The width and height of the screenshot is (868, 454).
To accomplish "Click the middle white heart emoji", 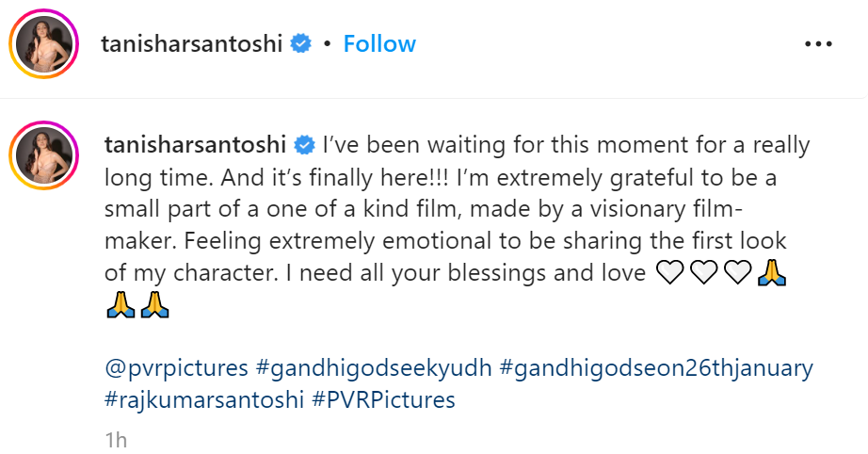I will pos(702,274).
